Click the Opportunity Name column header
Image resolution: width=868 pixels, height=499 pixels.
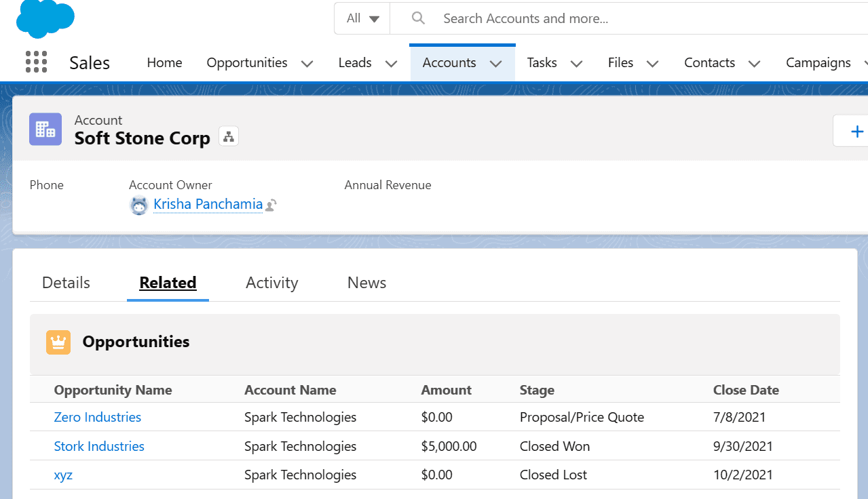pyautogui.click(x=113, y=390)
